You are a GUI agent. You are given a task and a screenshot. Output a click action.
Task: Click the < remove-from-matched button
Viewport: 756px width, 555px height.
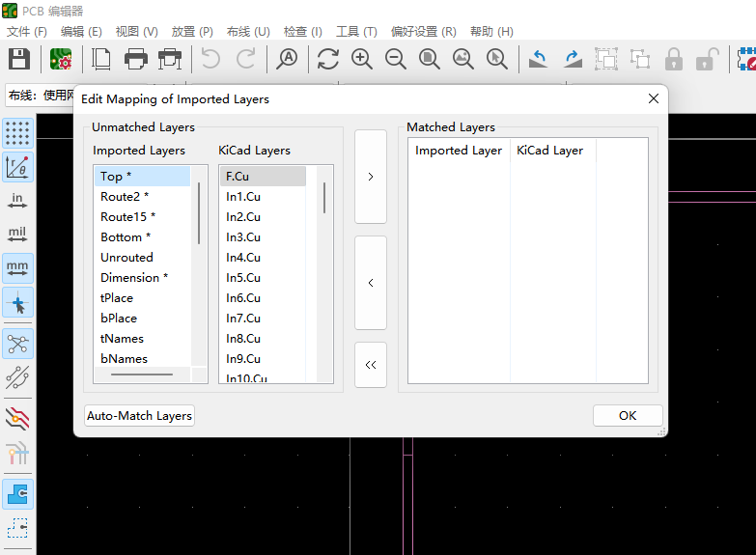pyautogui.click(x=371, y=283)
